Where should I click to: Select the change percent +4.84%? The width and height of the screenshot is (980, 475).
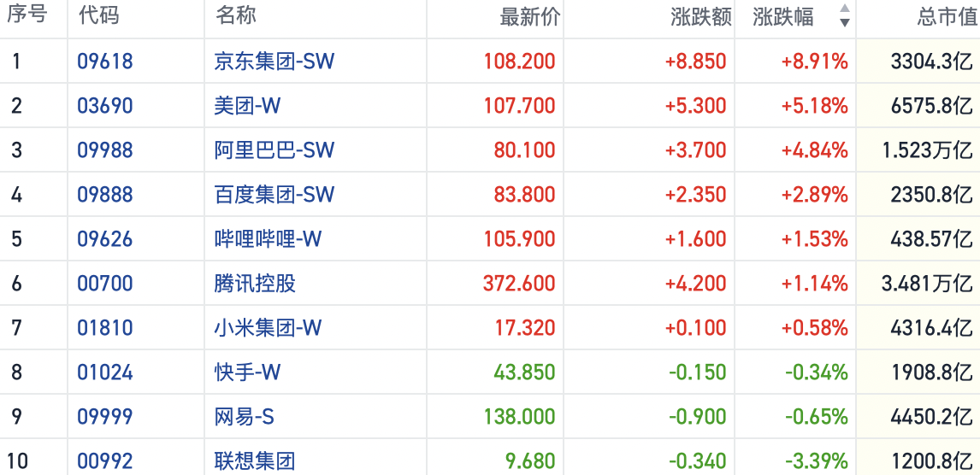click(x=815, y=150)
